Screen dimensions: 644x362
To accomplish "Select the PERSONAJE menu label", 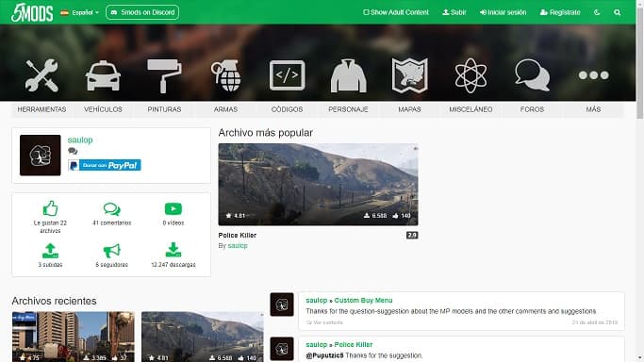I will point(348,109).
